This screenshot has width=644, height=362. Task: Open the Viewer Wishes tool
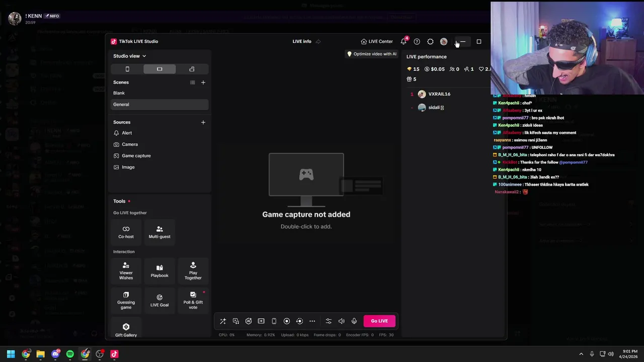point(126,271)
